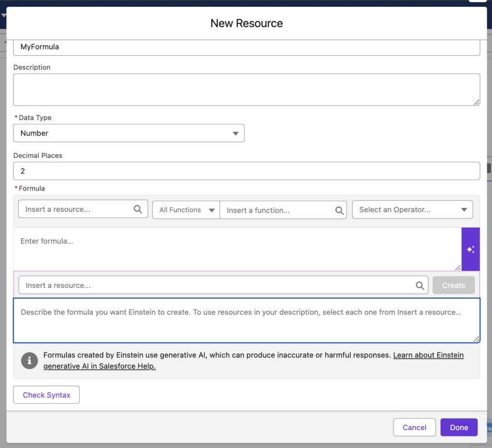
Task: Click the New Resource dialog title
Action: pyautogui.click(x=246, y=23)
